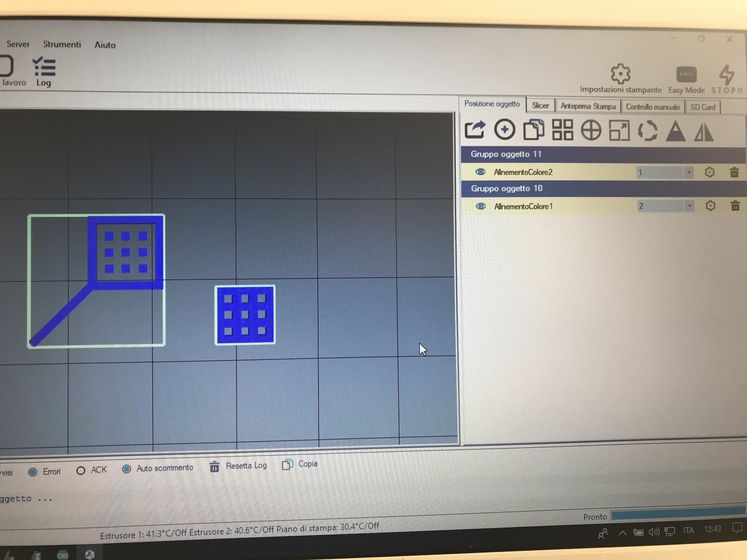Toggle Auto scorrimento option

pyautogui.click(x=127, y=469)
